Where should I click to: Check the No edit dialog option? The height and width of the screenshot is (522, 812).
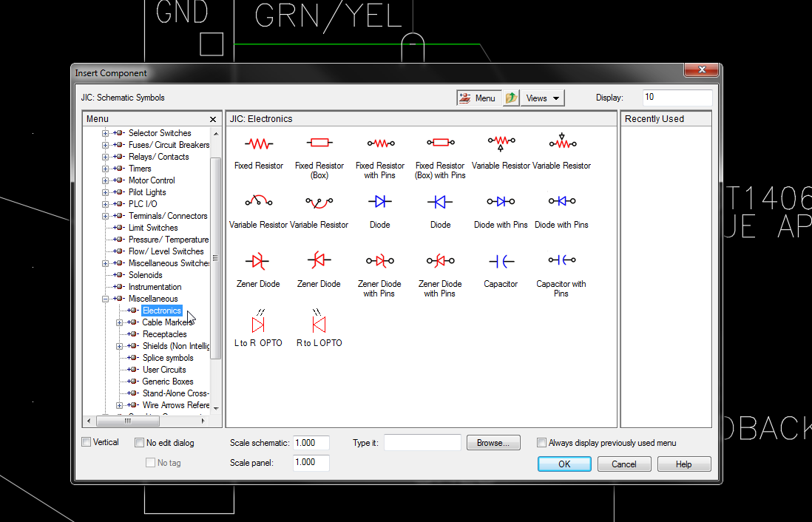pyautogui.click(x=139, y=441)
